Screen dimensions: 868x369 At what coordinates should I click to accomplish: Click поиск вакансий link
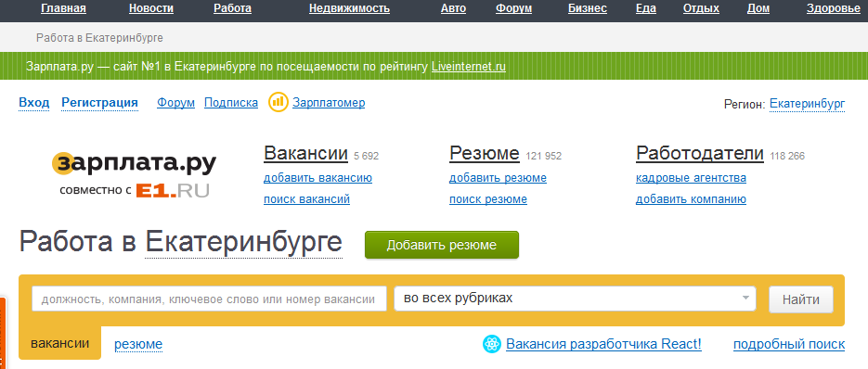pos(306,199)
